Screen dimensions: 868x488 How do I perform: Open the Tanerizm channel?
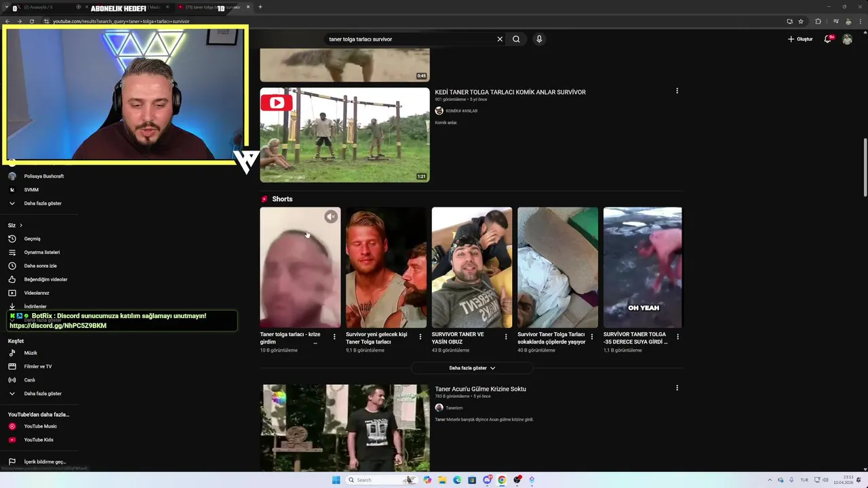pos(454,407)
